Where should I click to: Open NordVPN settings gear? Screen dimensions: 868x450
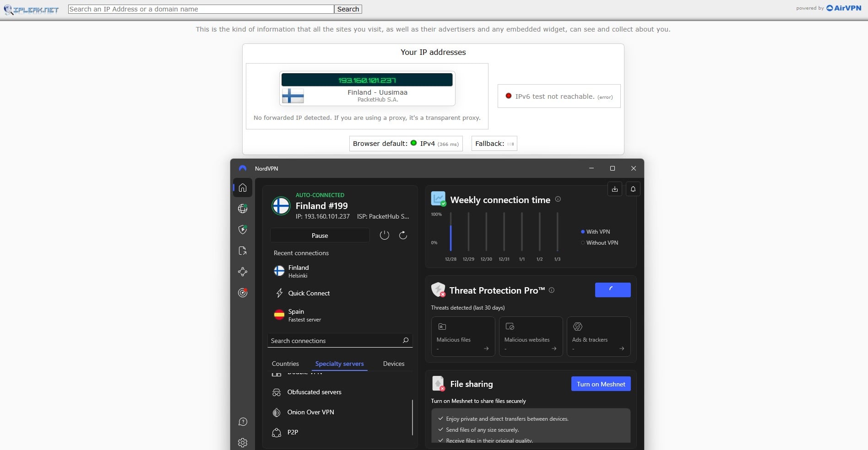point(243,442)
